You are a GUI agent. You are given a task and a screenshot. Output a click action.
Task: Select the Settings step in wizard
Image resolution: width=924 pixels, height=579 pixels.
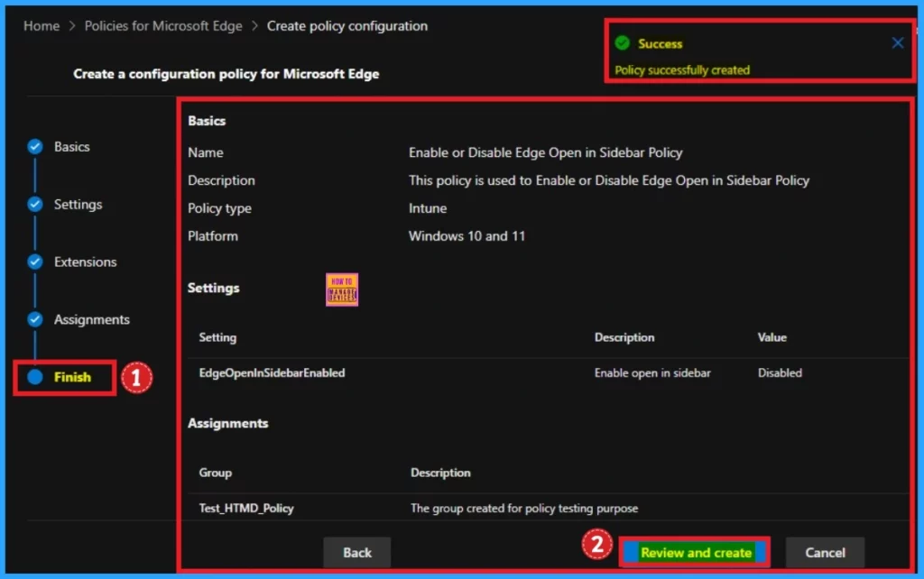coord(78,205)
